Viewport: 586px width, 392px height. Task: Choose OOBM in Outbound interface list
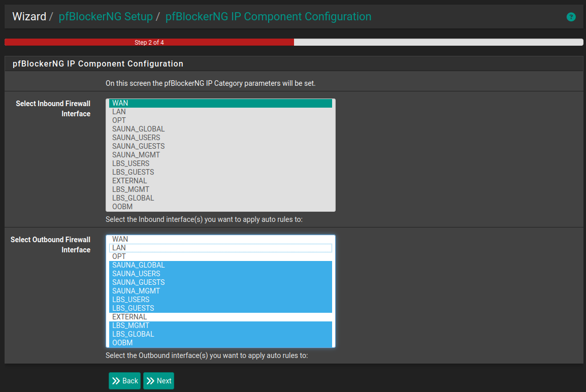pos(220,342)
